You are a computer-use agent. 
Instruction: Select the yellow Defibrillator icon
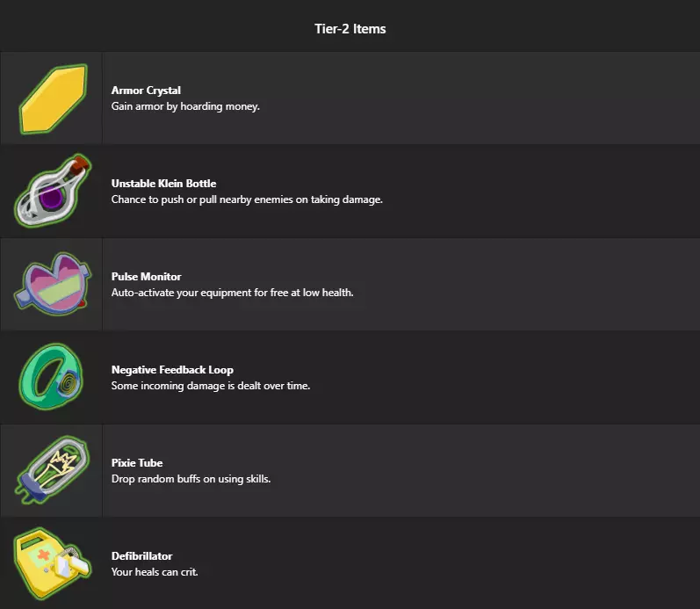point(52,562)
